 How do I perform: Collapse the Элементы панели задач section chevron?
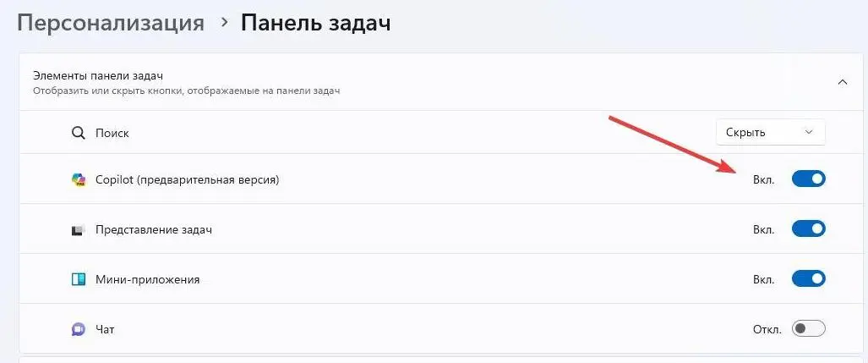tap(842, 81)
